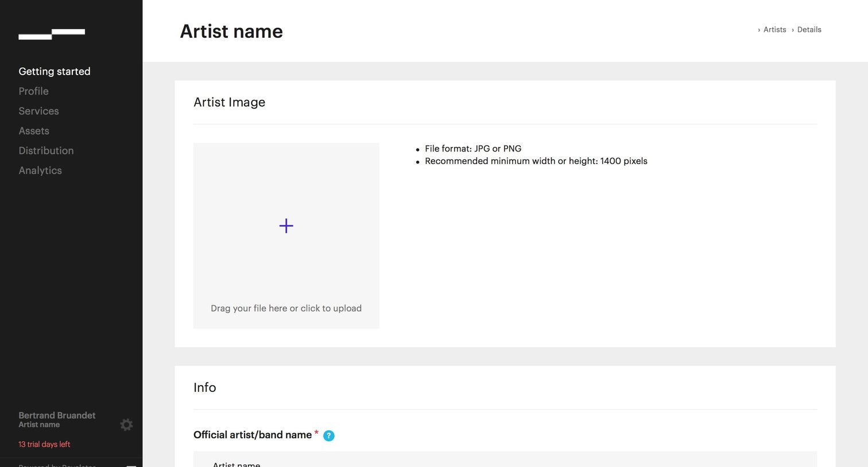
Task: Open account settings via the gear icon
Action: [x=126, y=425]
